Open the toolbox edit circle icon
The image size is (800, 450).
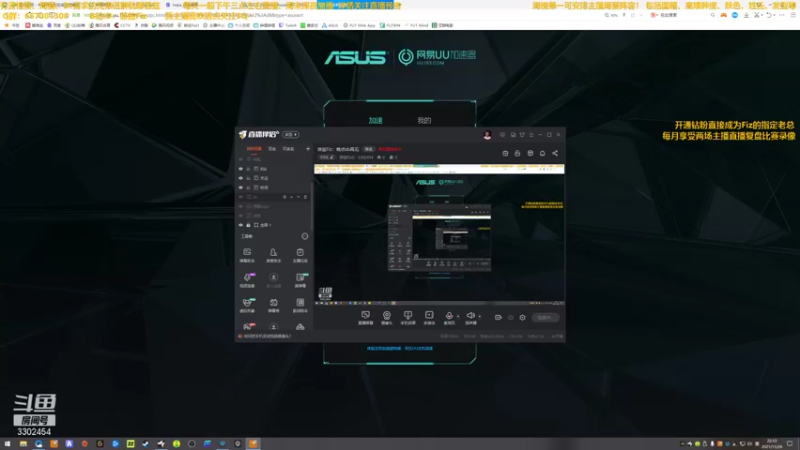[x=305, y=236]
